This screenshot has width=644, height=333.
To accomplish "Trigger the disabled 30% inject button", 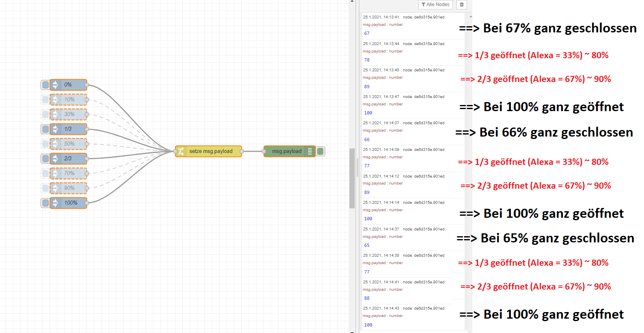I will (x=45, y=114).
